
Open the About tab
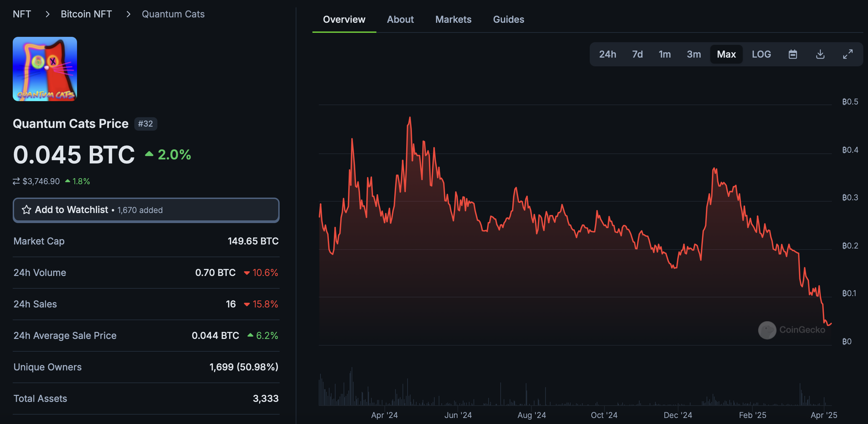(400, 19)
